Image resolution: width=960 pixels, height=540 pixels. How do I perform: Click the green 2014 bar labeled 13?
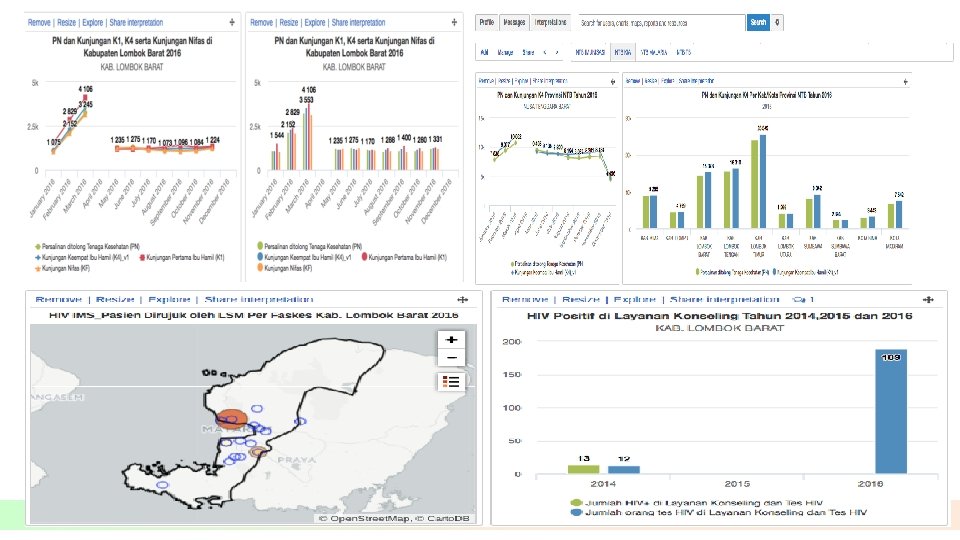pyautogui.click(x=583, y=470)
